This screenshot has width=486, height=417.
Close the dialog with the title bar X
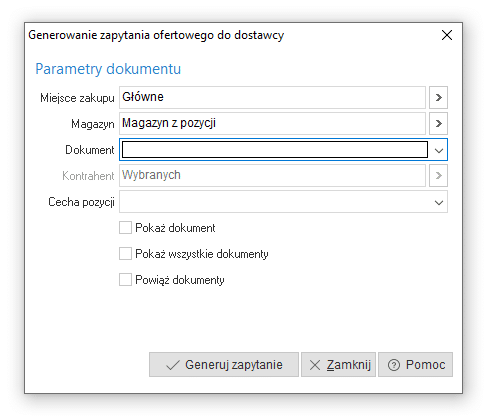447,35
